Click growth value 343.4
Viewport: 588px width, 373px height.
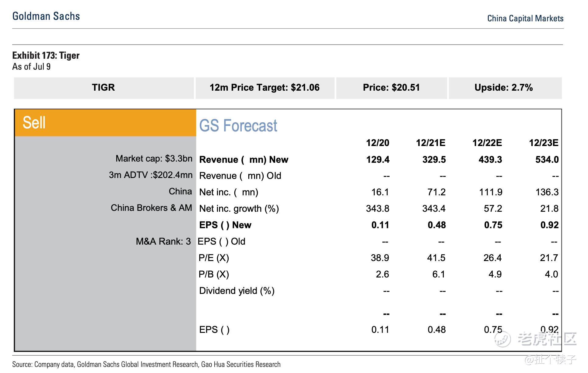click(434, 209)
